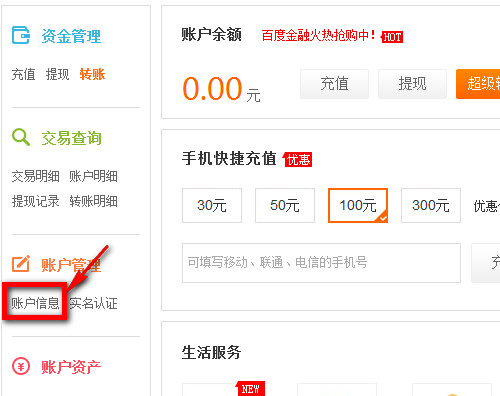Click the wallet icon beside 资金管理
500x396 pixels.
click(x=21, y=35)
